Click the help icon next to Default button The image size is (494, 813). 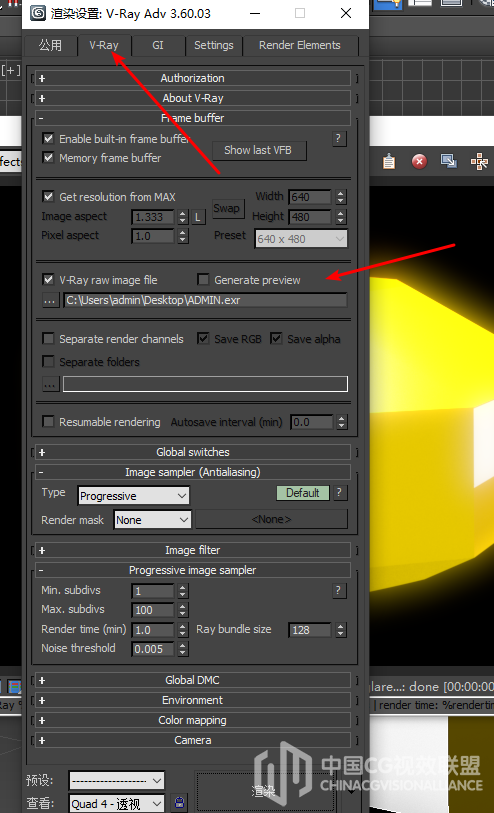pyautogui.click(x=339, y=493)
